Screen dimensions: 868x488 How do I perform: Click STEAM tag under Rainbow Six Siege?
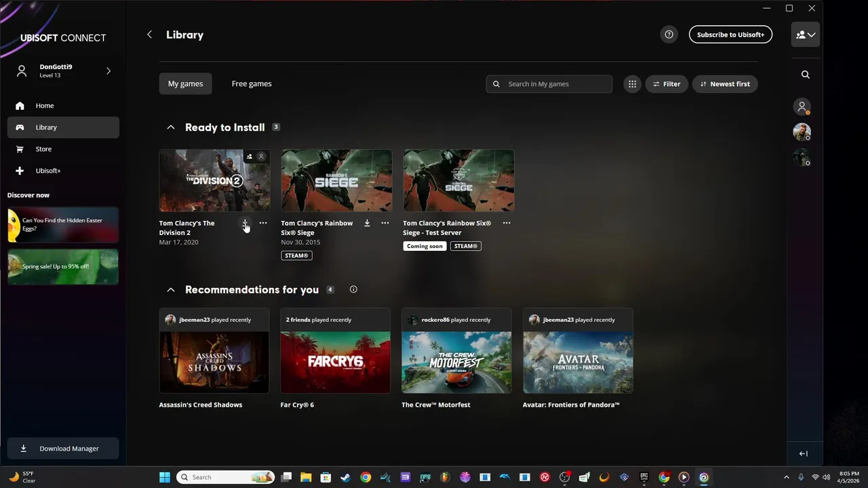(x=296, y=256)
